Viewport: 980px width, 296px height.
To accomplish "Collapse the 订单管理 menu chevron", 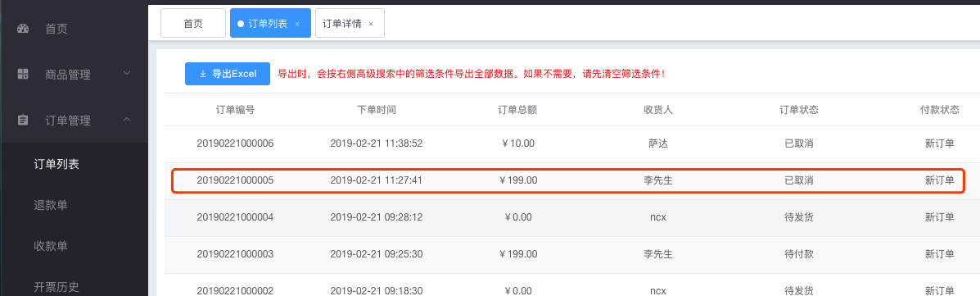I will pos(127,119).
